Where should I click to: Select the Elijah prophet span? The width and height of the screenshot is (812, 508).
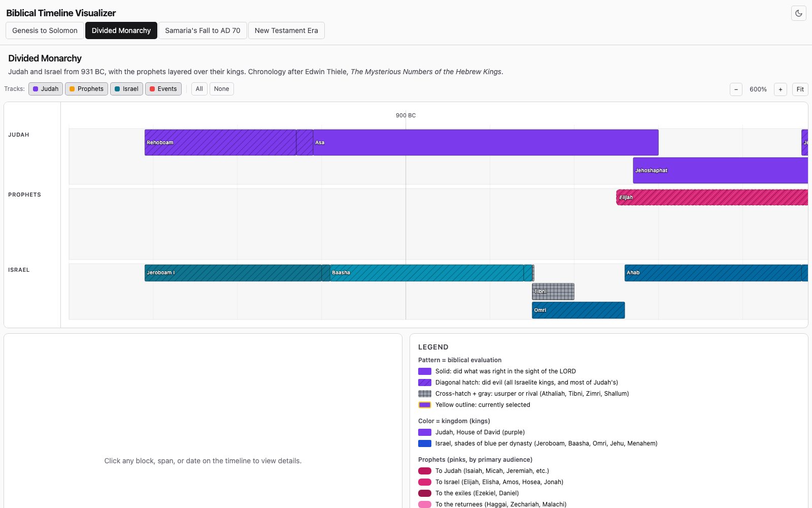pos(712,198)
